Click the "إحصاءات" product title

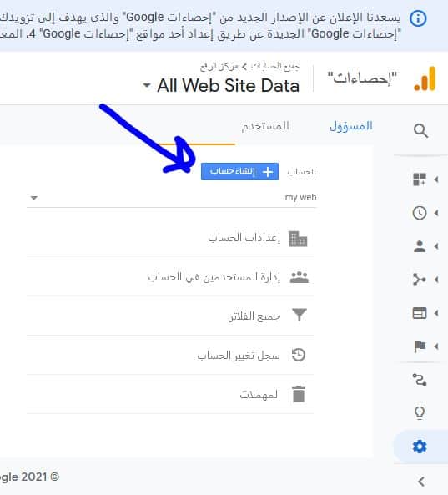362,78
